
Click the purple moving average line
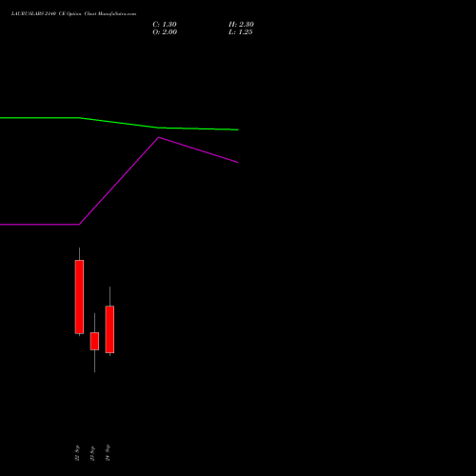coord(119,181)
